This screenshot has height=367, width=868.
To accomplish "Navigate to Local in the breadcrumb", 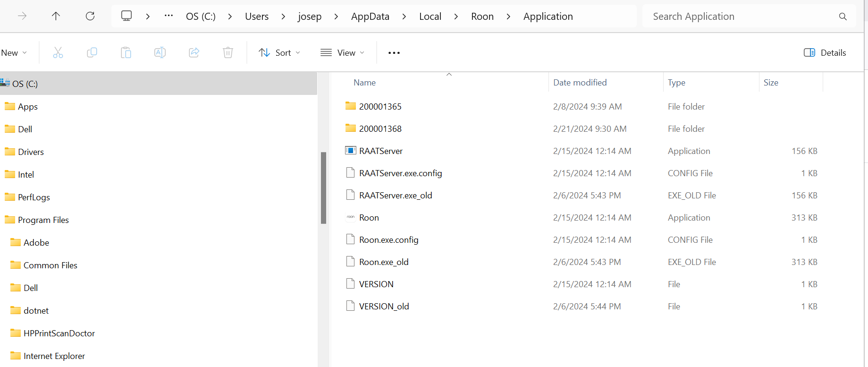I will (430, 17).
